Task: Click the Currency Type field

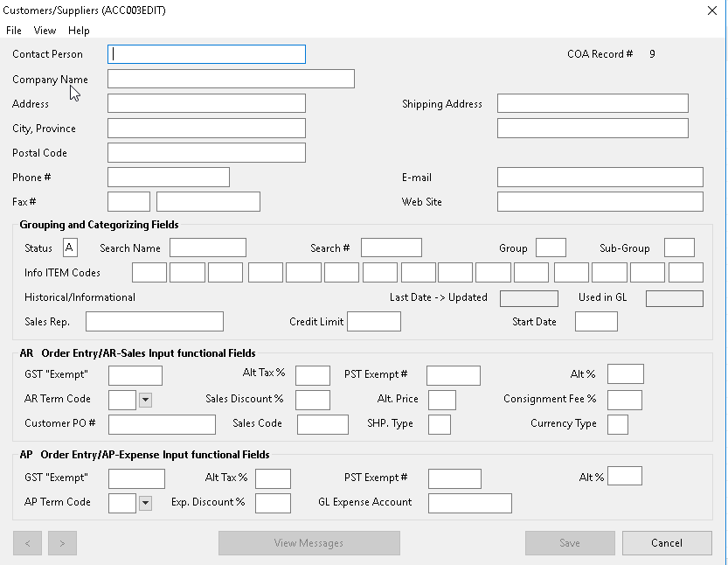Action: 618,425
